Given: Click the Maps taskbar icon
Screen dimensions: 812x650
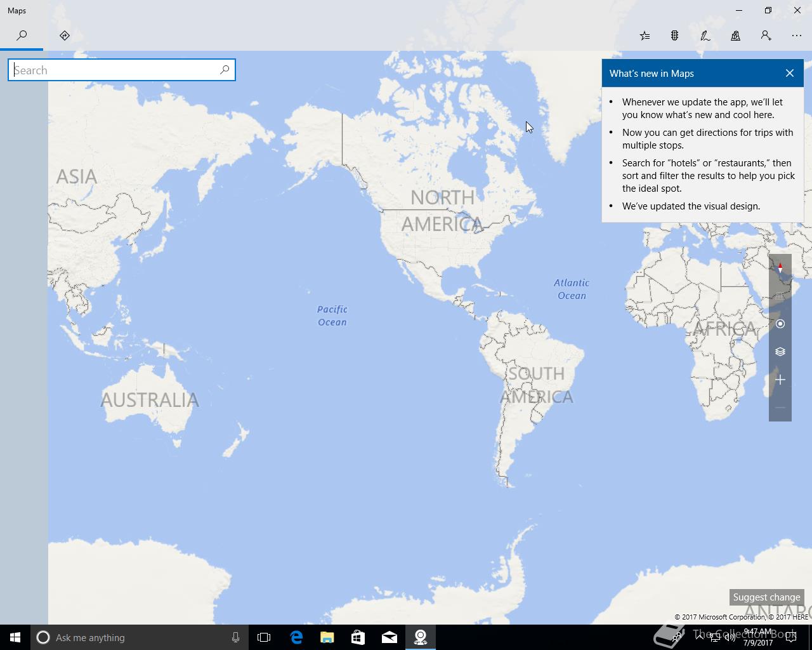Looking at the screenshot, I should pos(420,637).
